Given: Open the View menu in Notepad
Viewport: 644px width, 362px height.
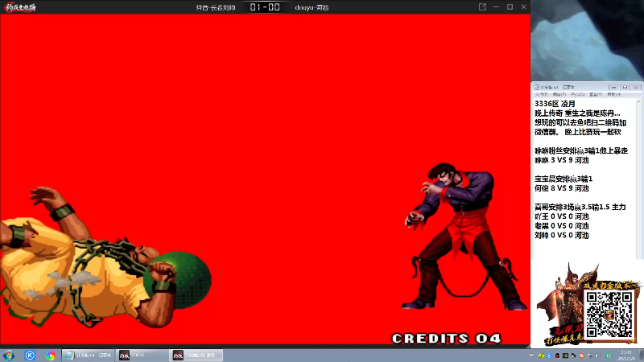Looking at the screenshot, I should pyautogui.click(x=596, y=94).
